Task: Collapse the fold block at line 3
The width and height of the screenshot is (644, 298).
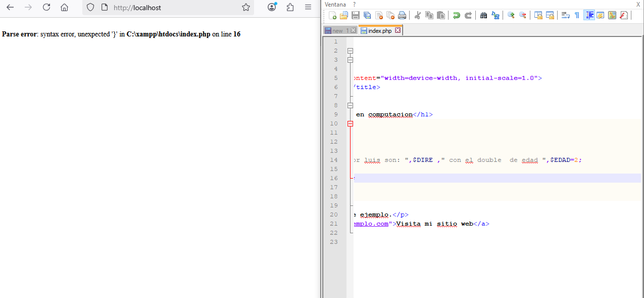Action: 350,60
